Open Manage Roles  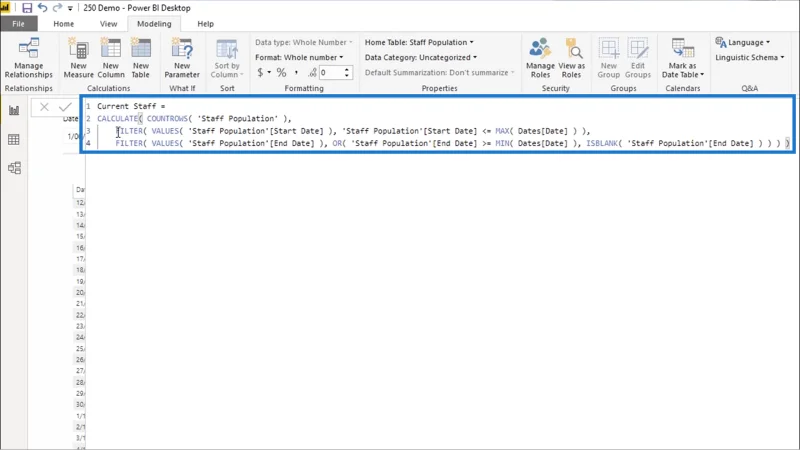(540, 58)
